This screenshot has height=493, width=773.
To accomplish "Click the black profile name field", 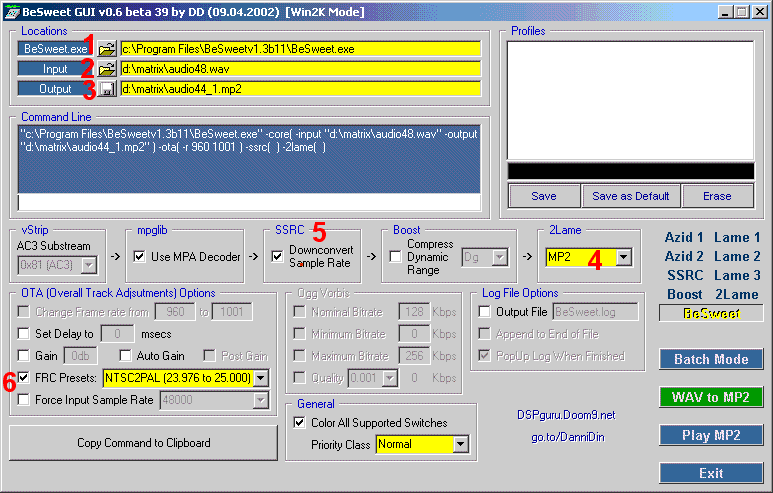I will click(631, 171).
